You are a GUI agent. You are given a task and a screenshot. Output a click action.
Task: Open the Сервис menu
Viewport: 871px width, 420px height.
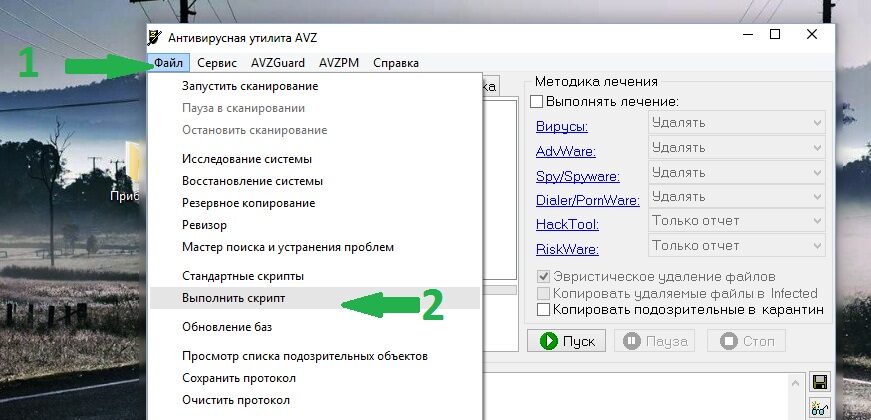[217, 63]
